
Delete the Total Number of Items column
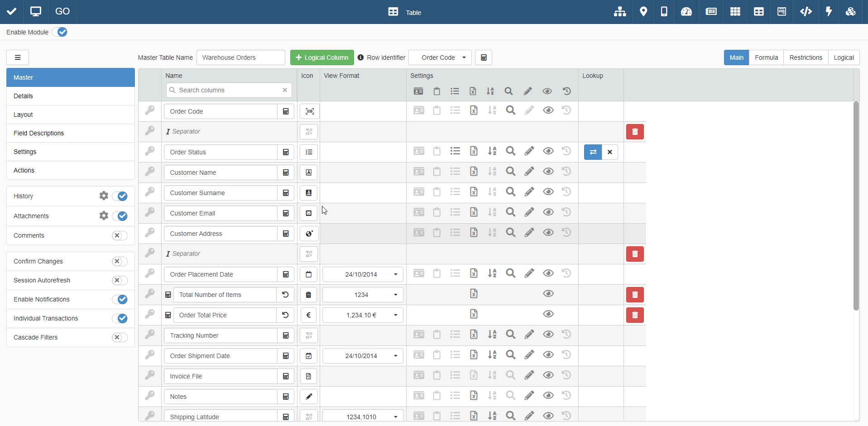coord(634,295)
